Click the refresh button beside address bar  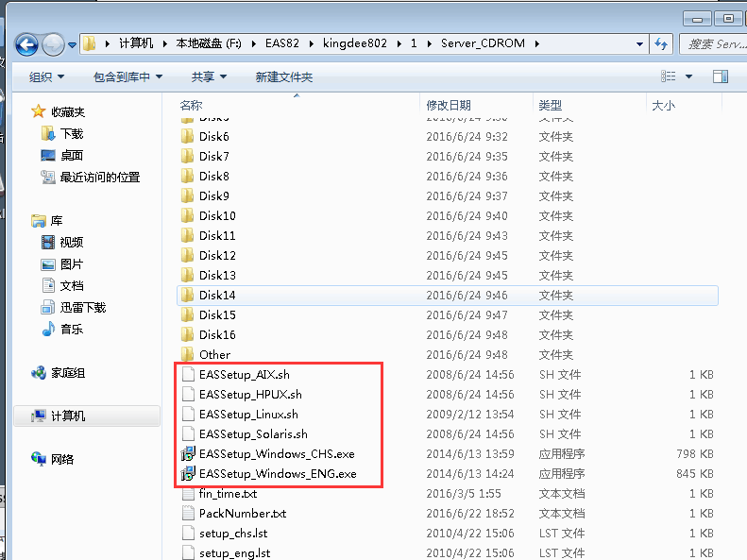click(x=661, y=43)
